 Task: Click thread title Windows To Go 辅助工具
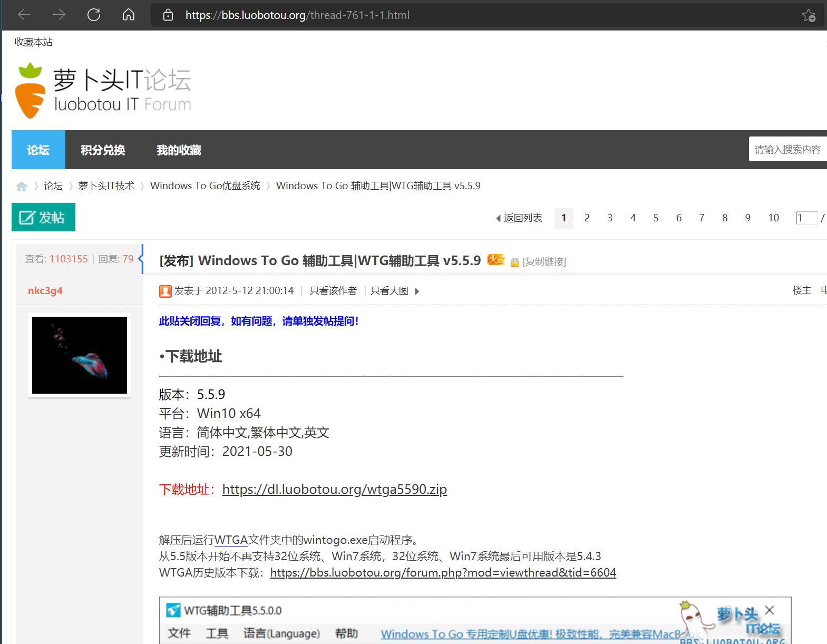[320, 260]
